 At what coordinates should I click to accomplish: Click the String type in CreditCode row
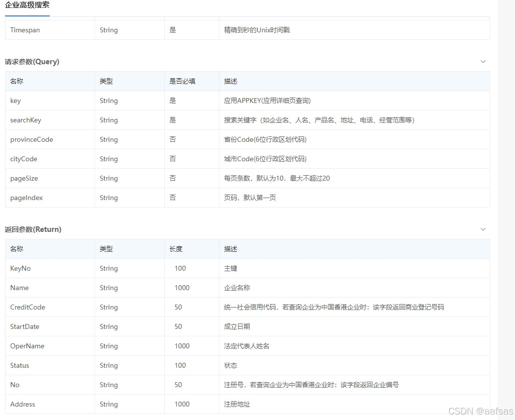108,307
